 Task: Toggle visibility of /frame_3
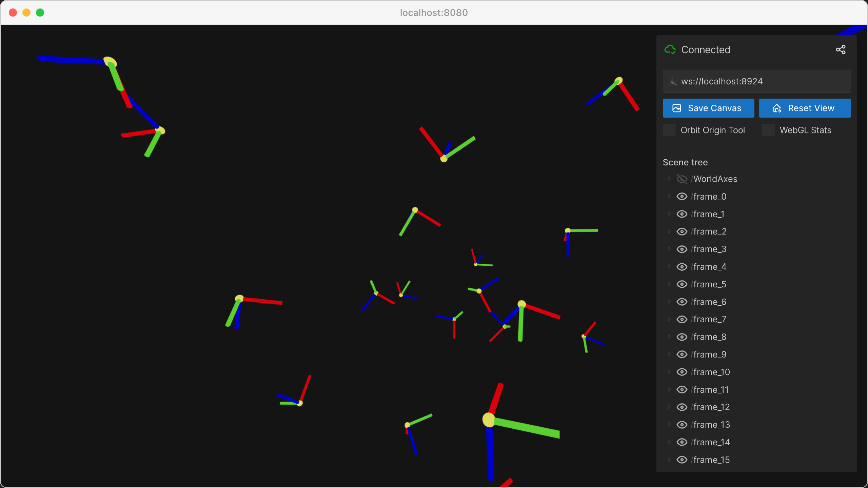click(x=682, y=249)
